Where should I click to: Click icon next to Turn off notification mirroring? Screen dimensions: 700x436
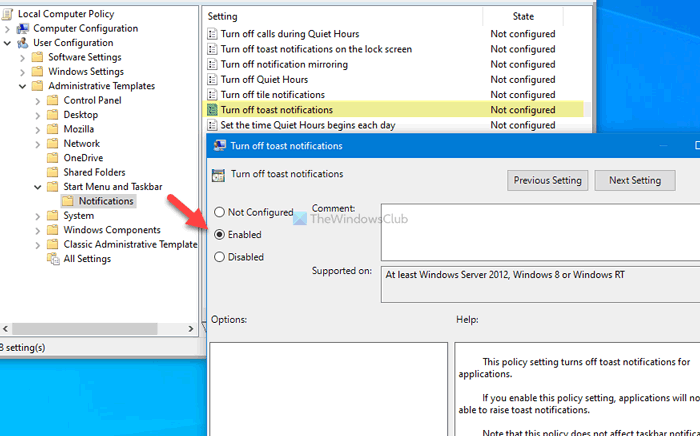[212, 64]
